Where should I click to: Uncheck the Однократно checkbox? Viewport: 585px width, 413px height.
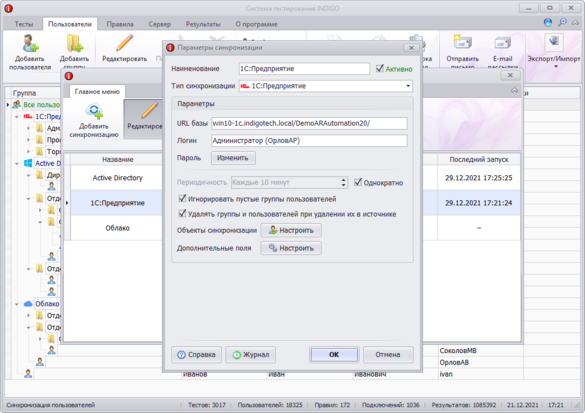[358, 182]
